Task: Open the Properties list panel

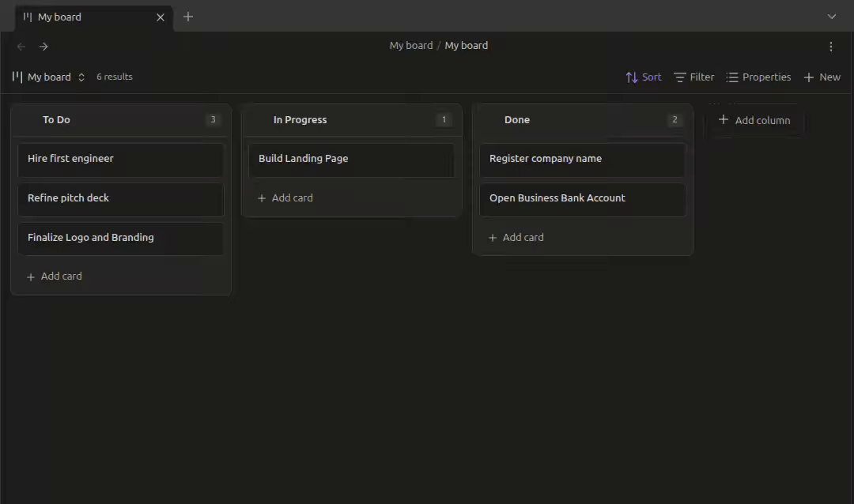Action: [x=758, y=77]
